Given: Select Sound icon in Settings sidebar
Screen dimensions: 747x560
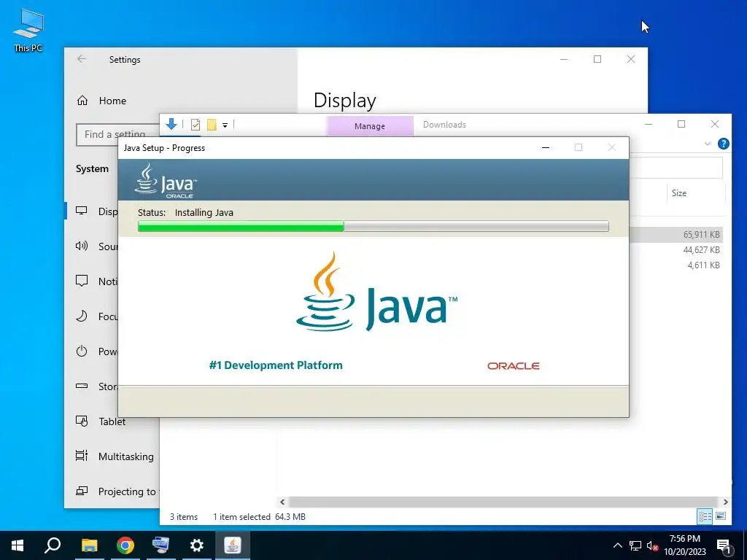Looking at the screenshot, I should tap(82, 246).
